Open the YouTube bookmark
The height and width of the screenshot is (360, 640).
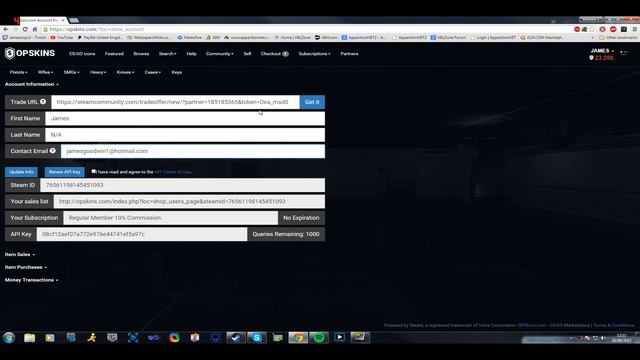pyautogui.click(x=62, y=38)
